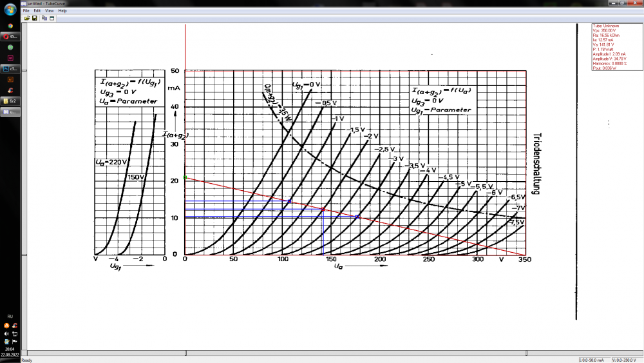Click the red operating point on load line
The image size is (644, 363).
(323, 209)
